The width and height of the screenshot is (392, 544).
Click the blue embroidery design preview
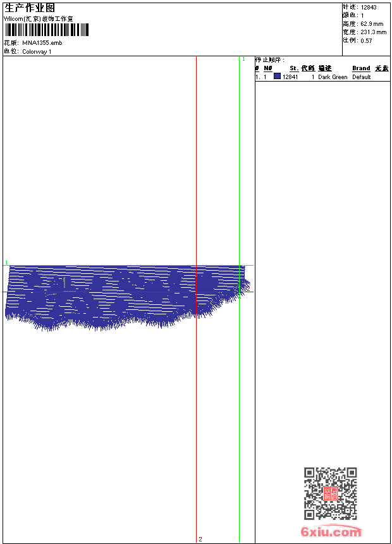[x=127, y=298]
